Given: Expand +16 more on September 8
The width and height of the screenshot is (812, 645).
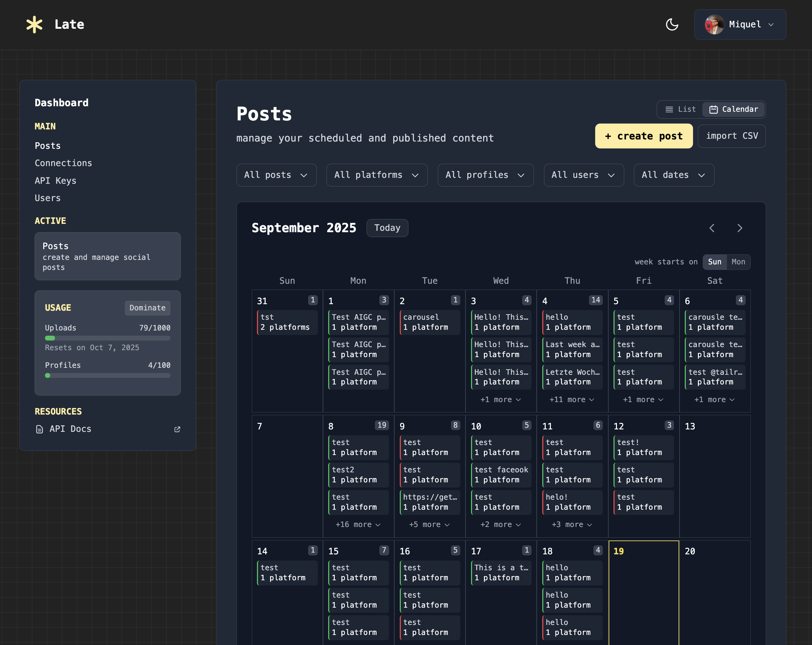Looking at the screenshot, I should point(358,525).
